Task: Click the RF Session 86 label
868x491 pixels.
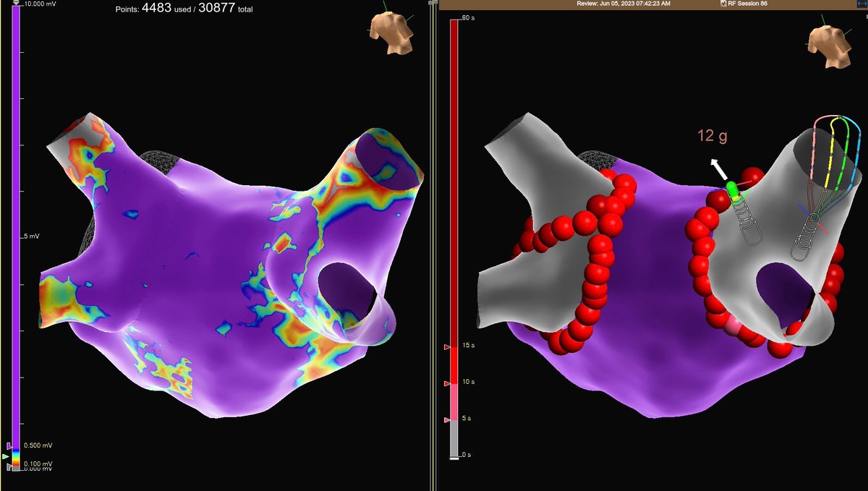Action: click(x=749, y=4)
